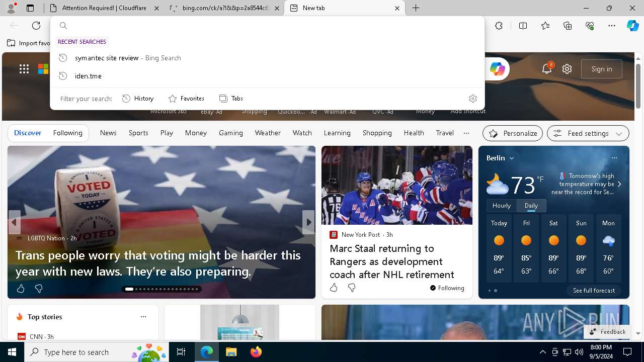Open Browser essentials heart icon
The width and height of the screenshot is (644, 362).
point(590,26)
